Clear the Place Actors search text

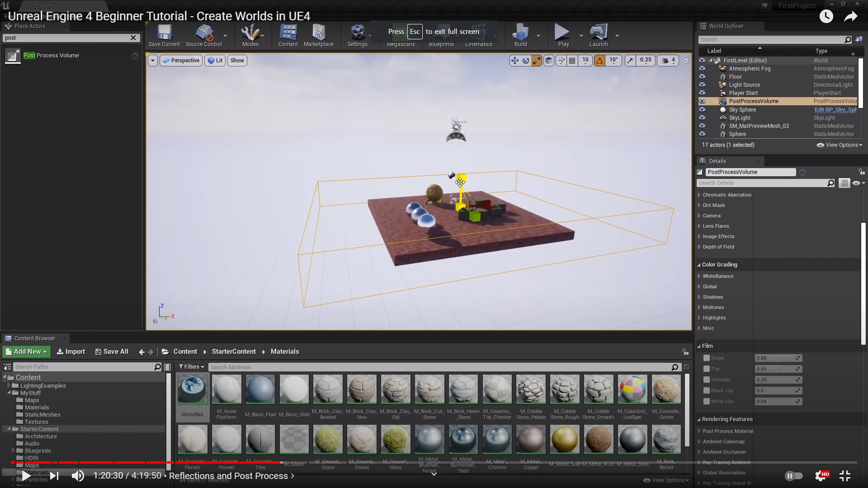coord(133,38)
